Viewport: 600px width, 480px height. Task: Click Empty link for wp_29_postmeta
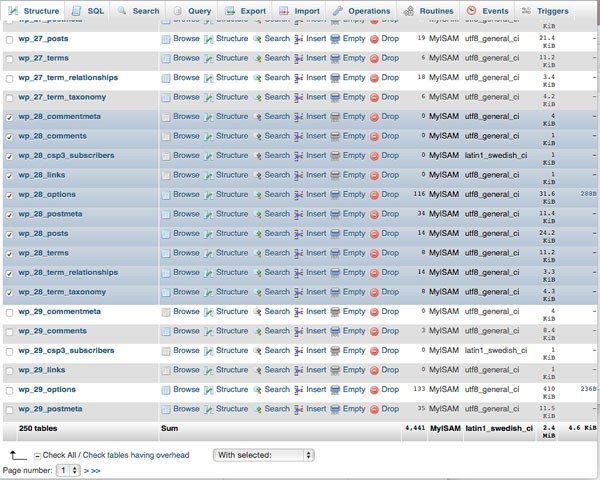click(x=354, y=409)
